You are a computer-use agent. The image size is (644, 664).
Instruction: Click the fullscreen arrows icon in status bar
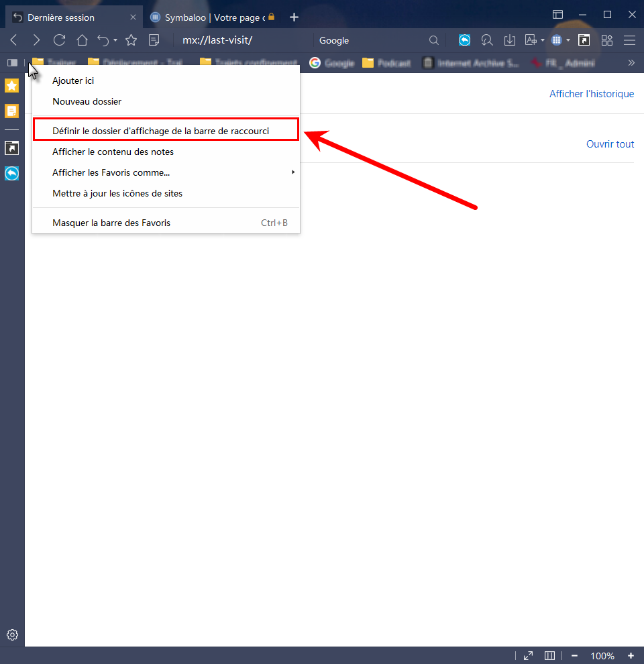click(529, 655)
